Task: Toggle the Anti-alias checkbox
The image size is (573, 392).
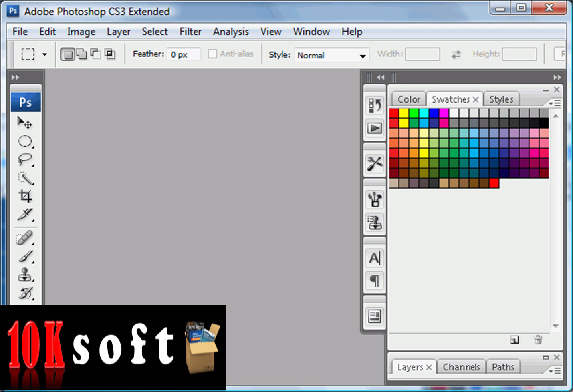Action: (212, 54)
